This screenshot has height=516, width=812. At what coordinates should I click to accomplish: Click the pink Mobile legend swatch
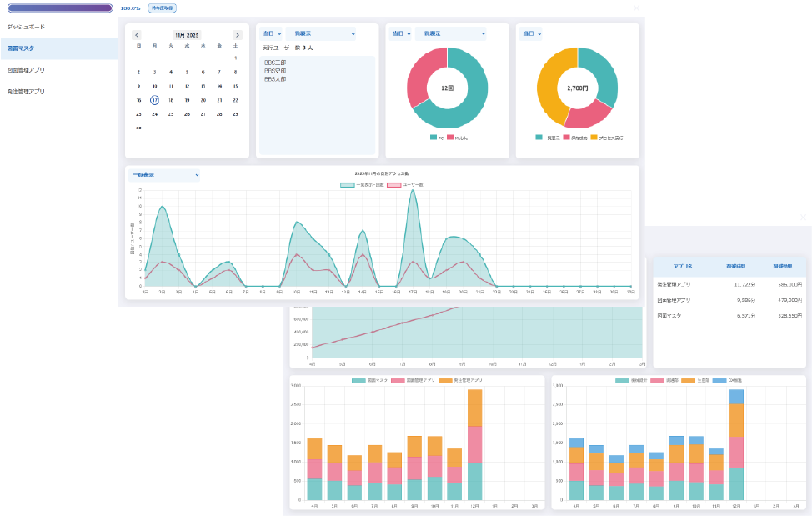tap(449, 138)
